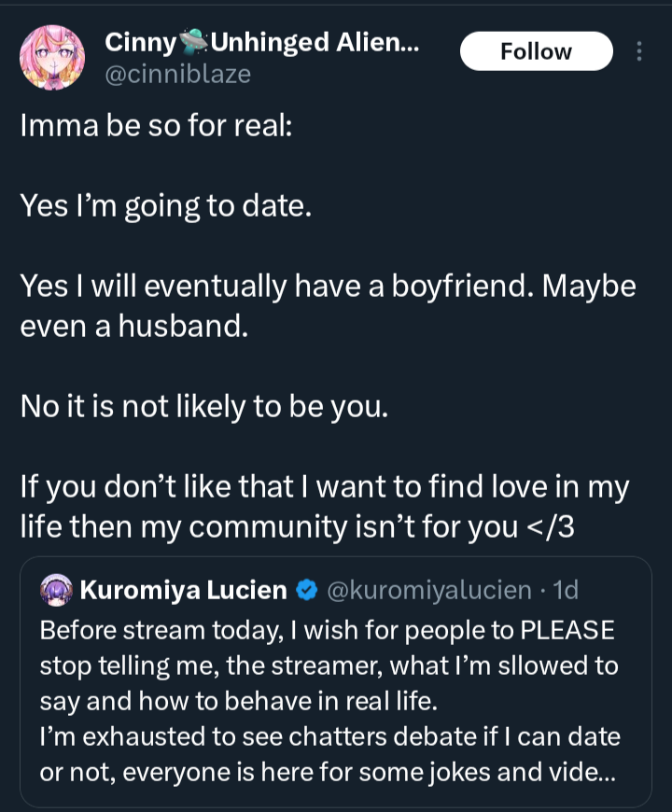Click the blue verified badge beside Kuromiya Lucien

306,590
